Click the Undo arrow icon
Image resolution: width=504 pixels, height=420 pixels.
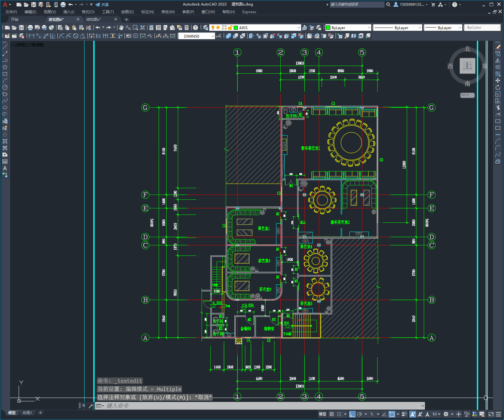(x=98, y=28)
